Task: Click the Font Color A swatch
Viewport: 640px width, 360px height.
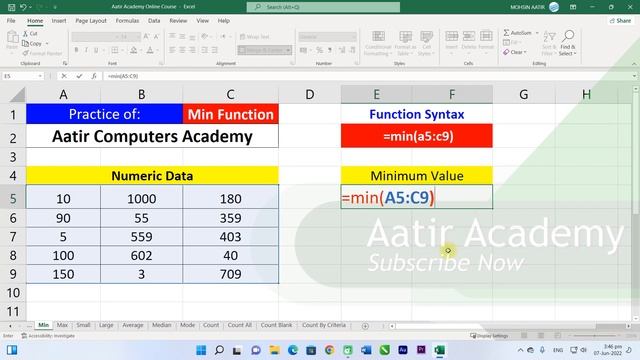Action: coord(150,50)
